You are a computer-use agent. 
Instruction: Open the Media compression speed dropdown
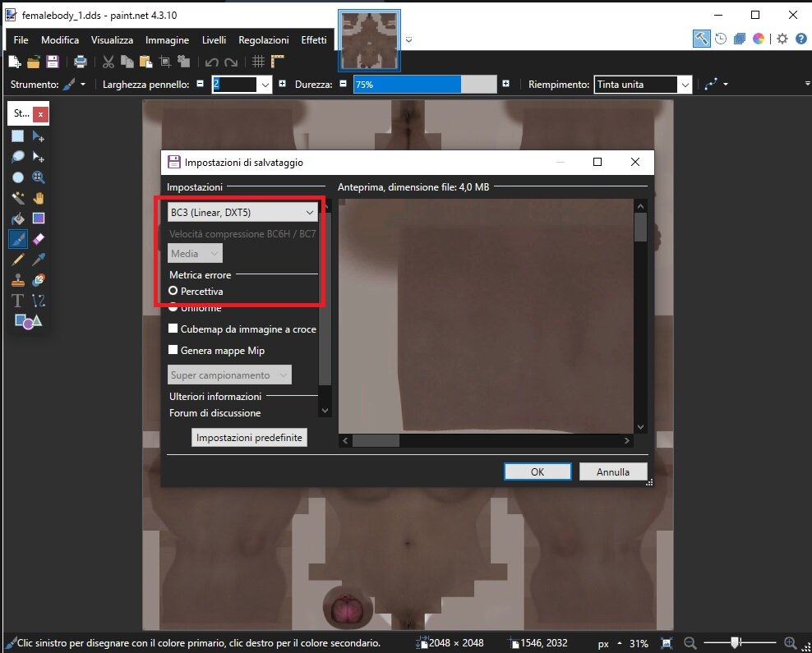click(x=195, y=254)
